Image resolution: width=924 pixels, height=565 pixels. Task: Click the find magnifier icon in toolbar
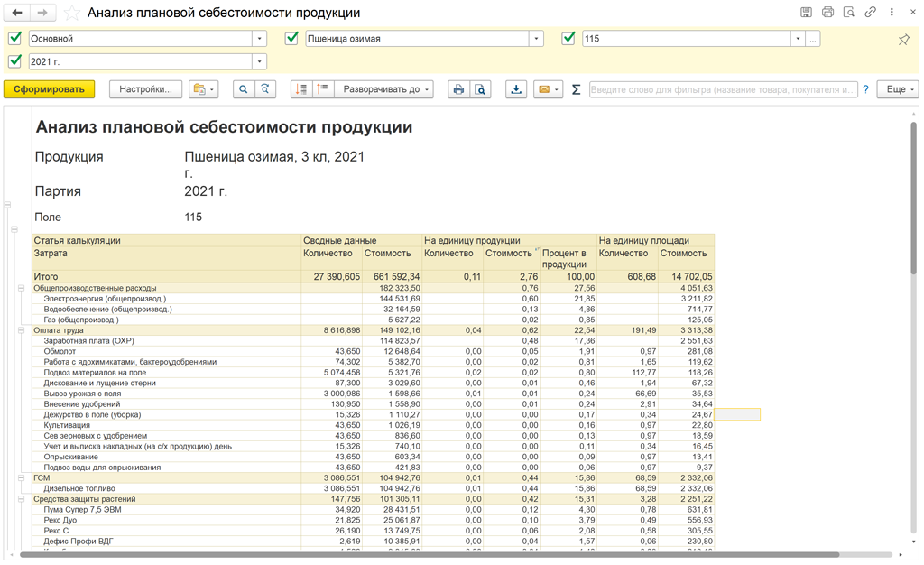243,89
